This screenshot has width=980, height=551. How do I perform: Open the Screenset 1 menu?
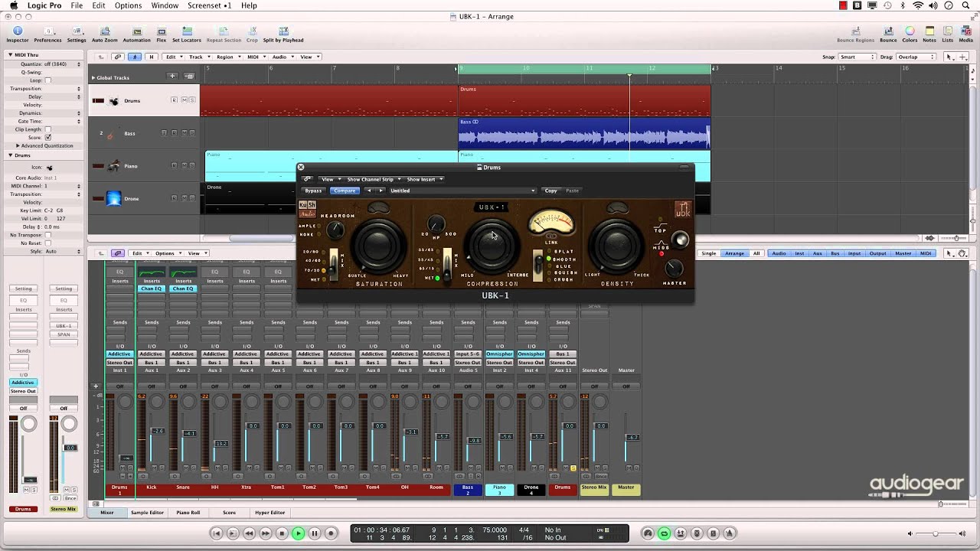pos(209,5)
